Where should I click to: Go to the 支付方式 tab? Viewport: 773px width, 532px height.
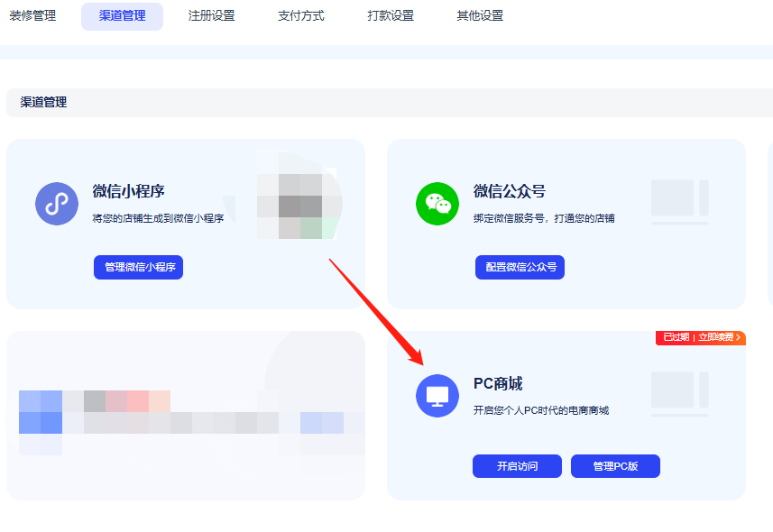[300, 16]
